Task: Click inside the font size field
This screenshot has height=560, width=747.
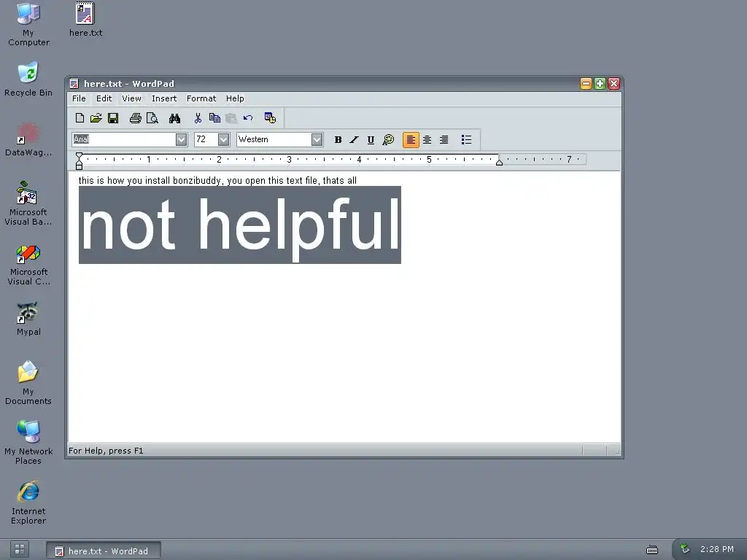Action: [206, 139]
